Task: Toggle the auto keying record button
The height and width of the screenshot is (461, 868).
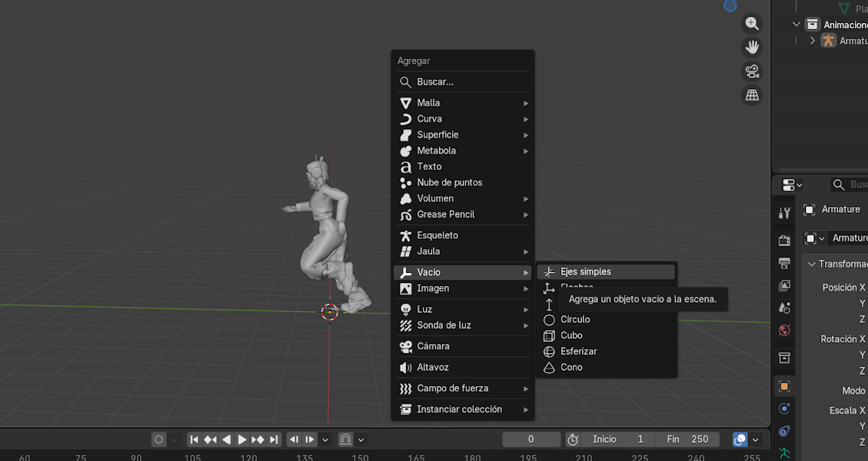Action: coord(159,440)
